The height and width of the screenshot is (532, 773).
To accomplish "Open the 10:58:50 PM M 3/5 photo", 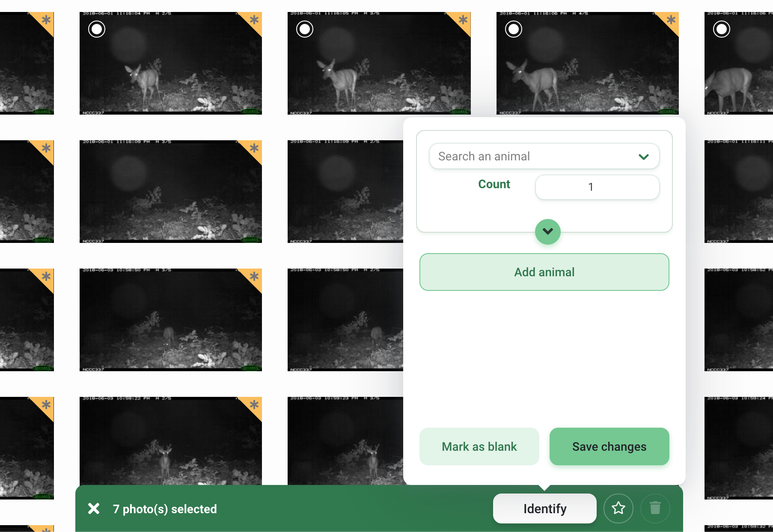I will [171, 320].
